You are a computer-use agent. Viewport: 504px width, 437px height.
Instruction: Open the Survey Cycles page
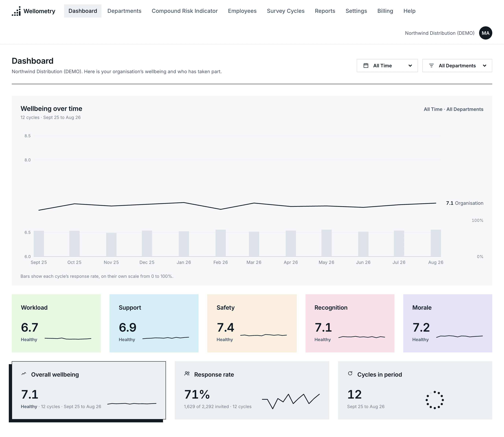click(x=286, y=11)
